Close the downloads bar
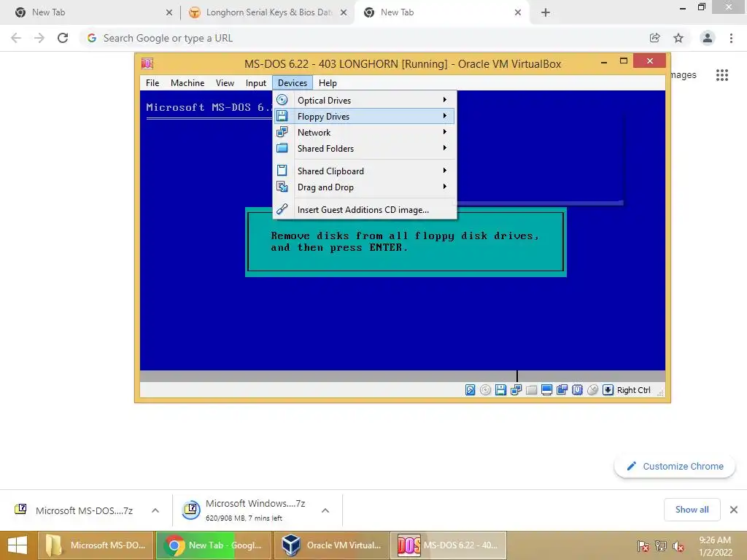The image size is (747, 560). point(734,510)
